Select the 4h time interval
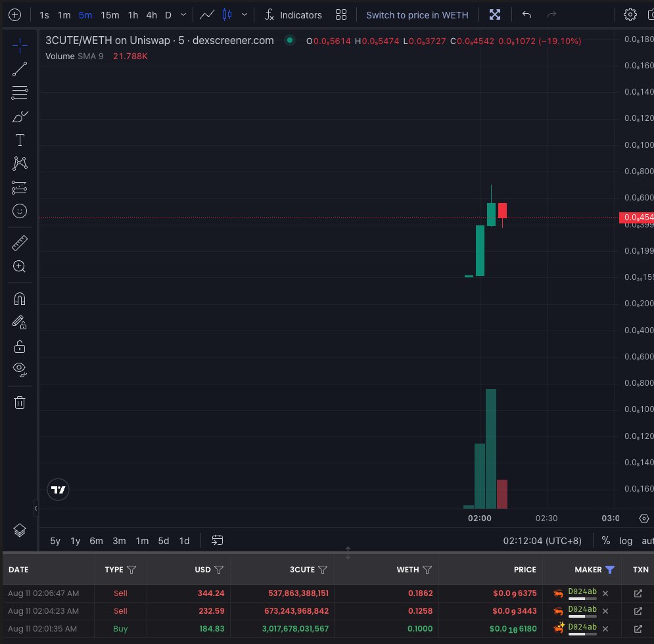 151,15
